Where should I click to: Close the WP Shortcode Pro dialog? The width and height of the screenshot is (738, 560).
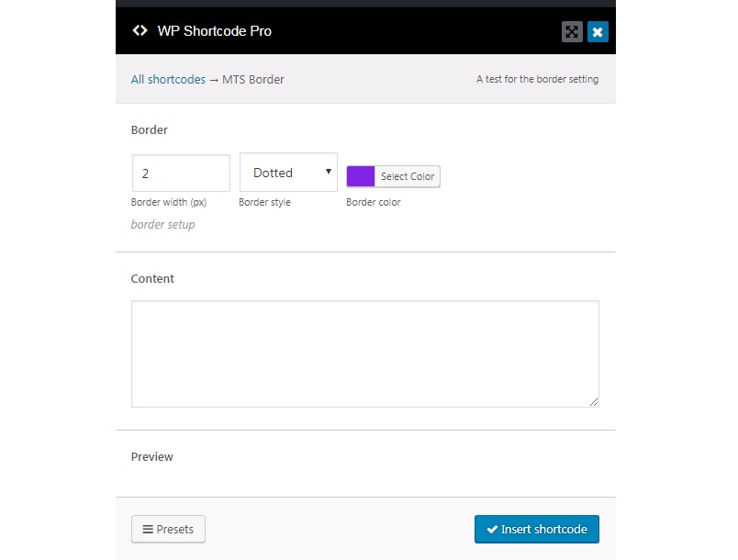click(x=598, y=32)
